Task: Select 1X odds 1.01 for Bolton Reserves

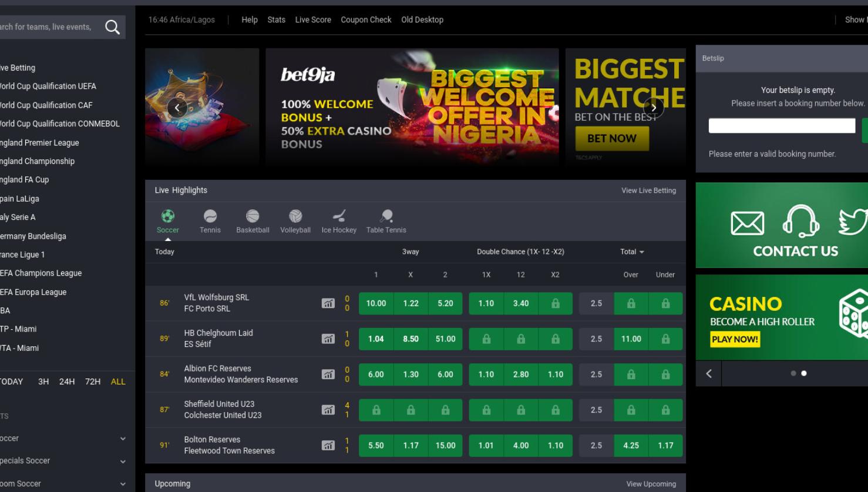Action: (486, 446)
